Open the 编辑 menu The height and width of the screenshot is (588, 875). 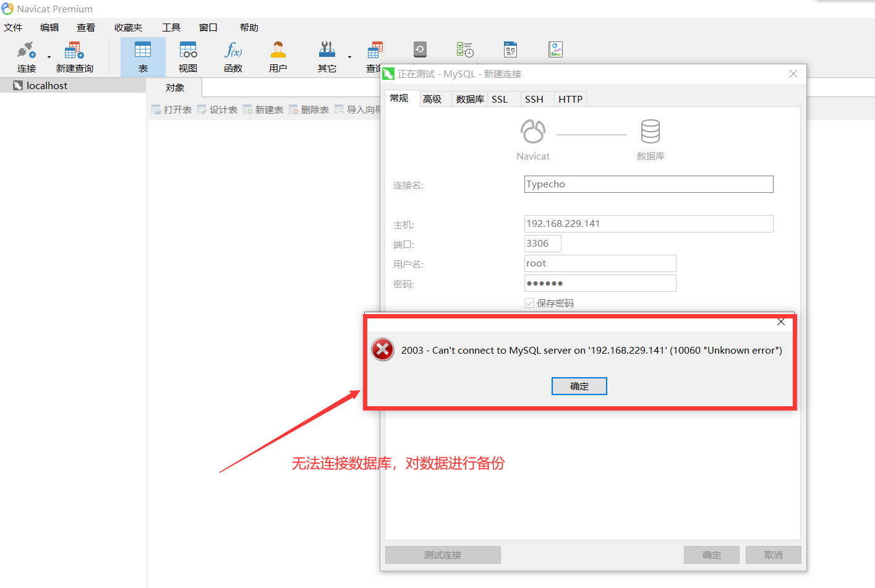pos(49,27)
